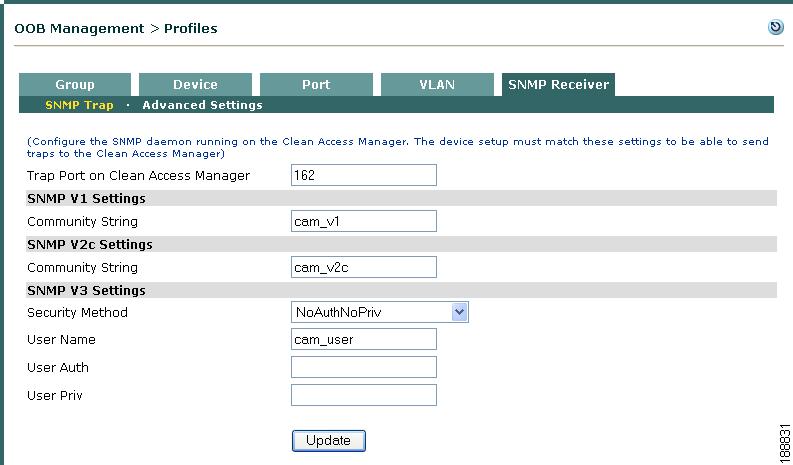Click the User Name field cam_user
This screenshot has height=465, width=793.
click(364, 339)
